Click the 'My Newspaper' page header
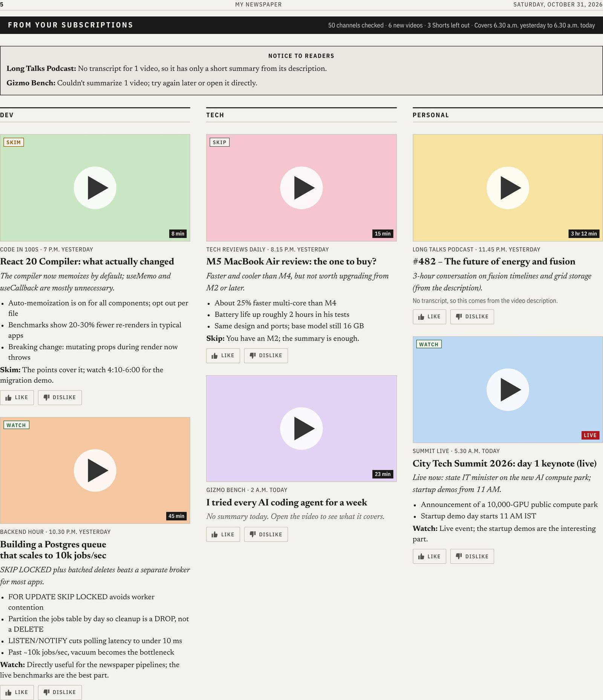Screen dimensions: 603x700 259,5
